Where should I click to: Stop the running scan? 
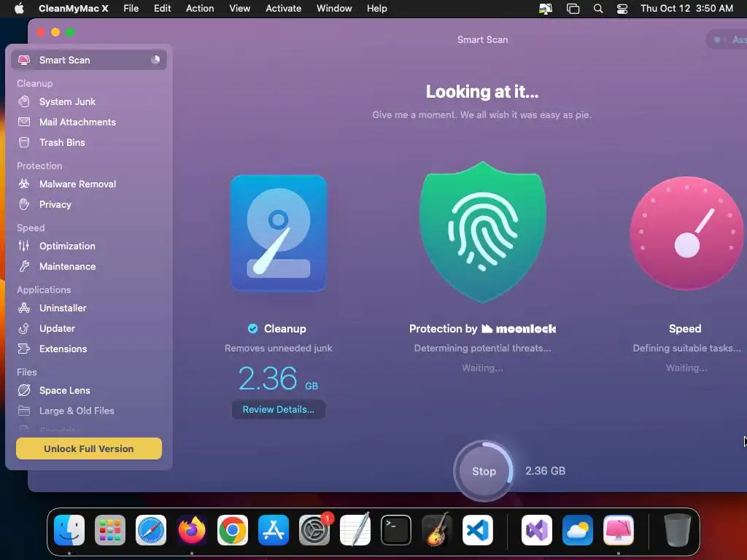click(x=484, y=471)
